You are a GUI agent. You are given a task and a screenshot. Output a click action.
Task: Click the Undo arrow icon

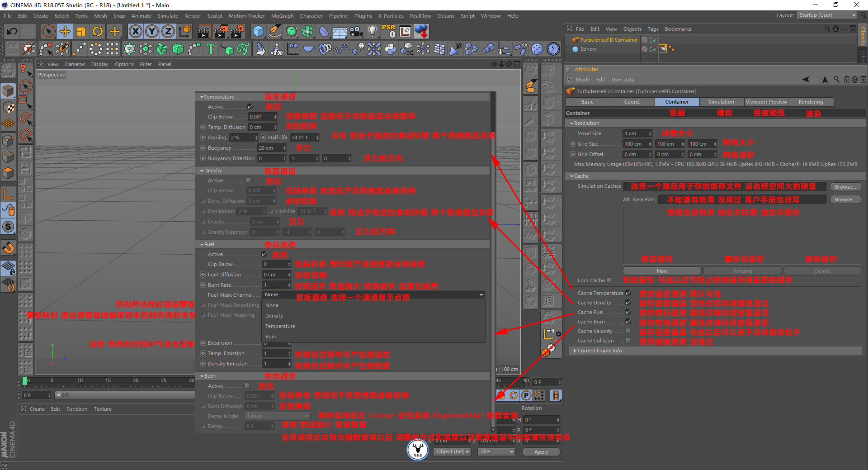[12, 31]
